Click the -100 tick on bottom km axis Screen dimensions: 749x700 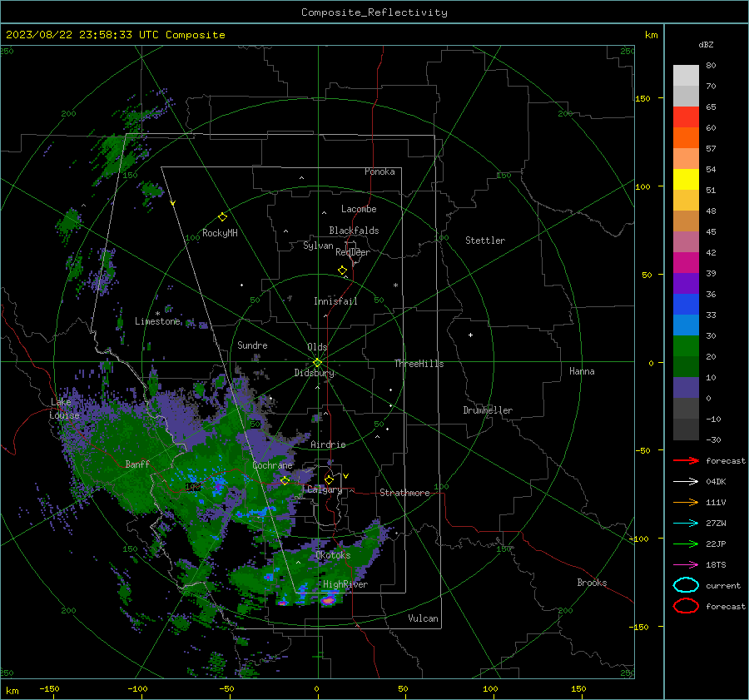pyautogui.click(x=137, y=688)
